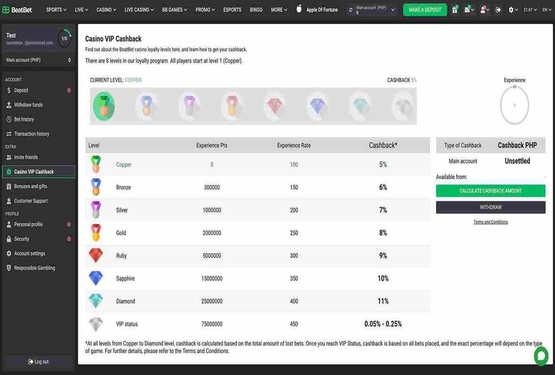This screenshot has height=375, width=555.
Task: Click the Make a Deposit button
Action: point(425,10)
